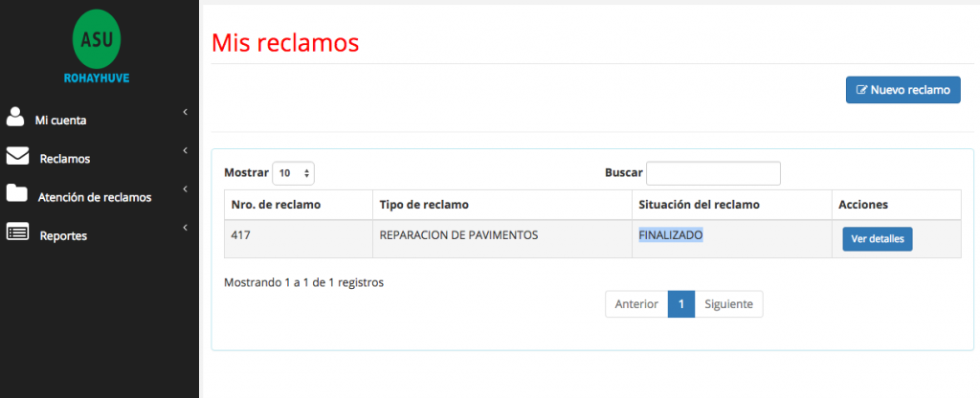Viewport: 980px width, 398px height.
Task: Select page 1 in pagination
Action: click(680, 304)
